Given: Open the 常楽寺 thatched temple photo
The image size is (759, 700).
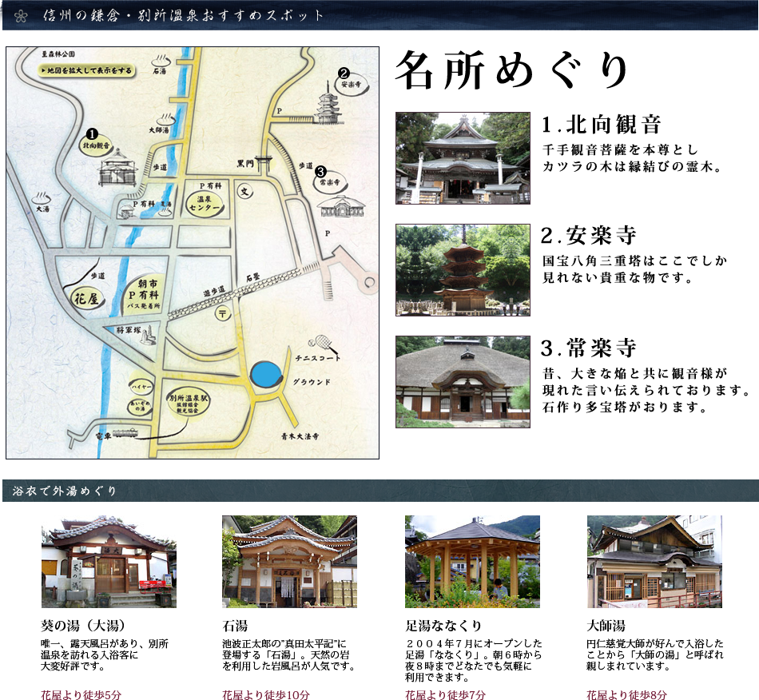Looking at the screenshot, I should [x=463, y=381].
